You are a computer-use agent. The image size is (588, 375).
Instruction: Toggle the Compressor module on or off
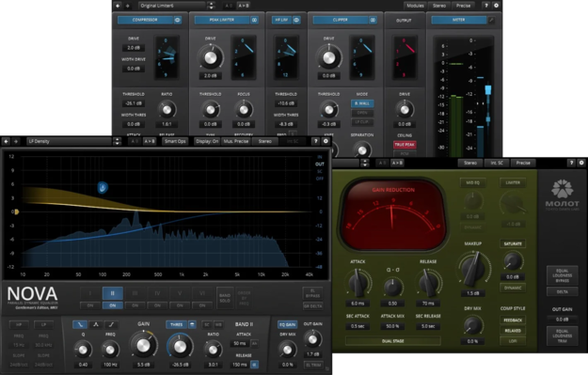click(x=145, y=20)
